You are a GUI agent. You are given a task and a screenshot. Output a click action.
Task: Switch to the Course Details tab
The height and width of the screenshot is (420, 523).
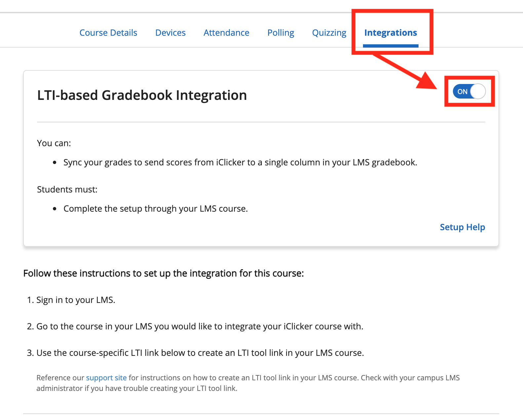[108, 32]
